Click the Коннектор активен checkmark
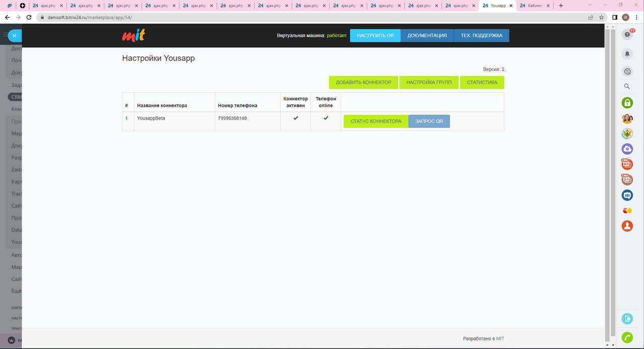Screen dimensions: 644x349 (296, 118)
